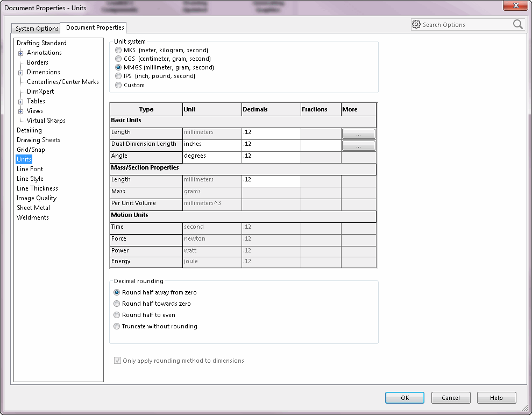Select Annotations label in the tree
Image resolution: width=532 pixels, height=415 pixels.
click(x=44, y=53)
